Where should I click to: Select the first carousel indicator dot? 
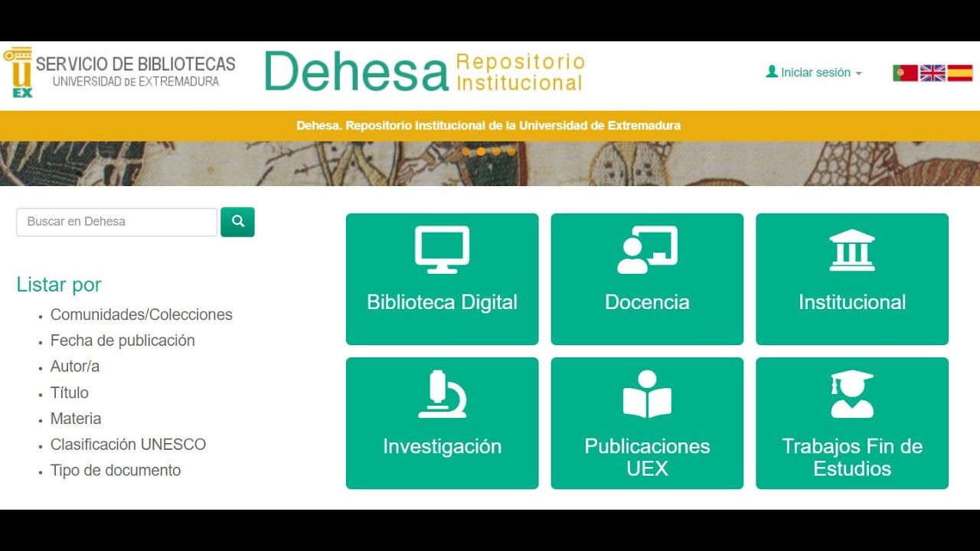click(465, 152)
